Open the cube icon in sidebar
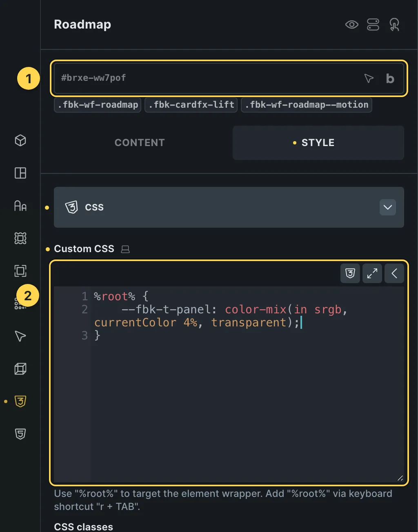The image size is (418, 532). click(x=20, y=140)
